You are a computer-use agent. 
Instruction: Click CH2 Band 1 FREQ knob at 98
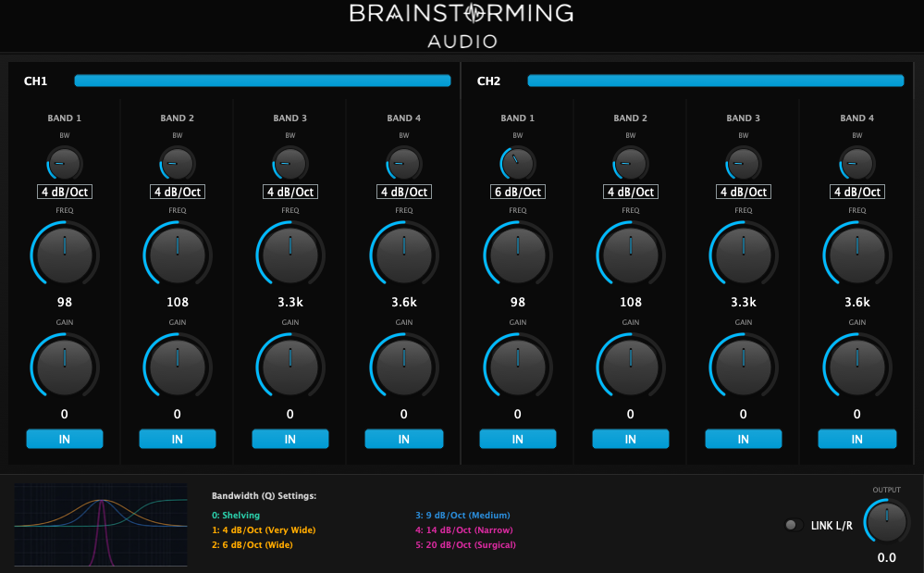point(517,255)
